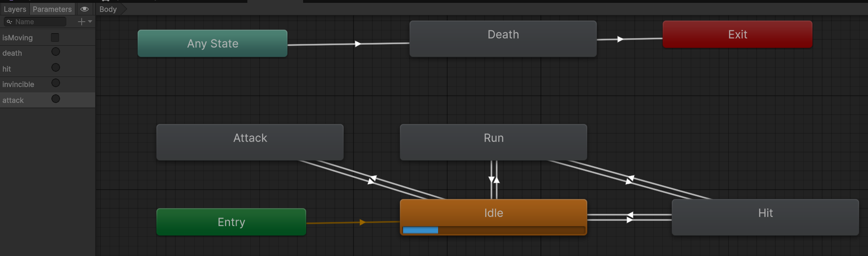868x256 pixels.
Task: Select the Idle to Hit right-pointing transition arrow
Action: pos(630,220)
